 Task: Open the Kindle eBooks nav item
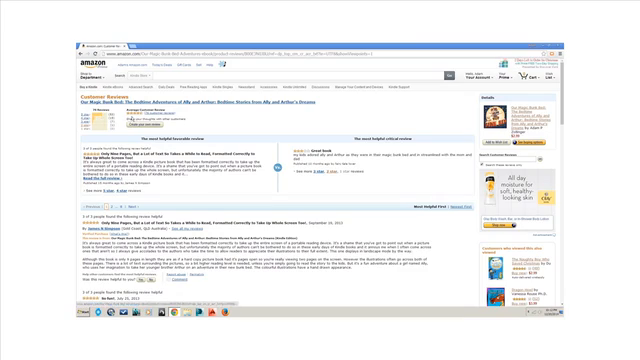click(113, 87)
